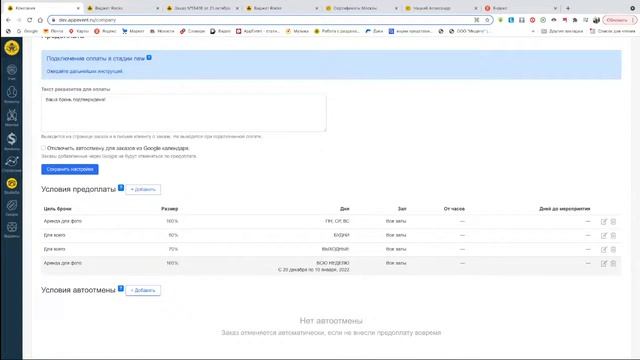640x360 pixels.
Task: Edit the Для всего 70% row
Action: point(604,249)
